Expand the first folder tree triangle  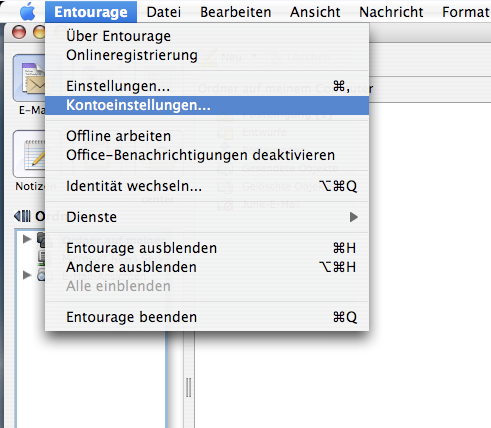coord(27,239)
